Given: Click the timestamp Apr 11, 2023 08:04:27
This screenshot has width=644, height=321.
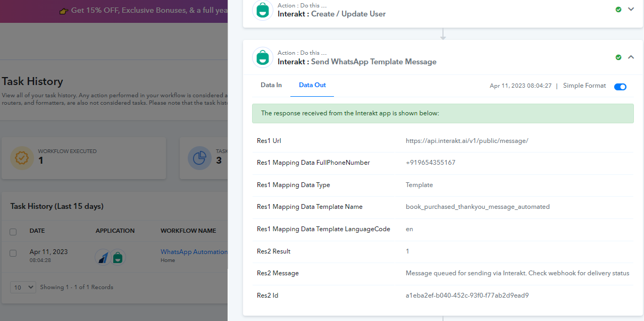Looking at the screenshot, I should (521, 86).
